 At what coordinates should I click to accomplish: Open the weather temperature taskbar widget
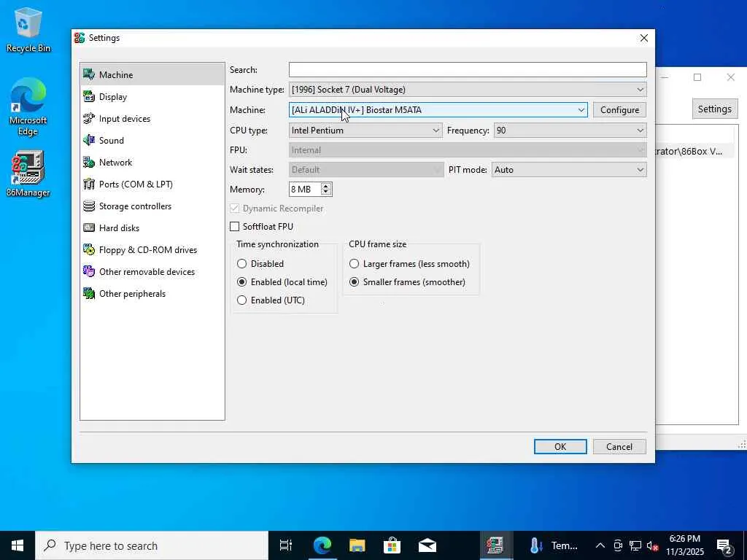tap(553, 545)
